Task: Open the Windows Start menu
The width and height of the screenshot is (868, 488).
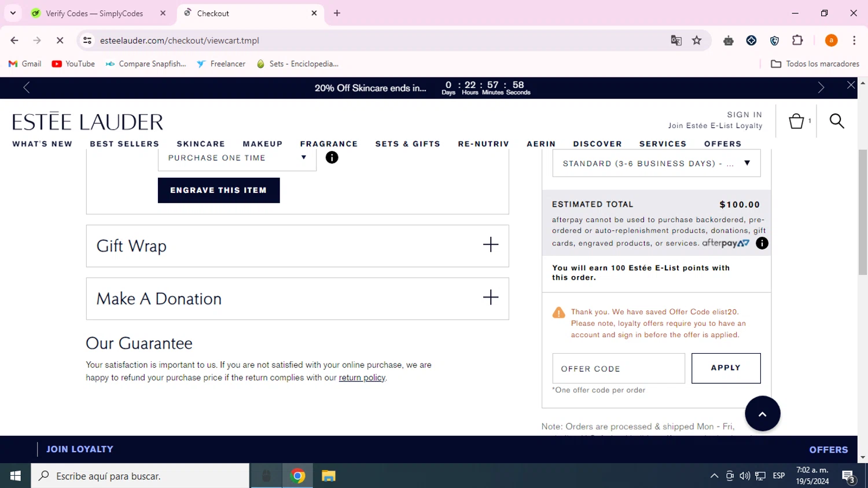Action: tap(16, 476)
